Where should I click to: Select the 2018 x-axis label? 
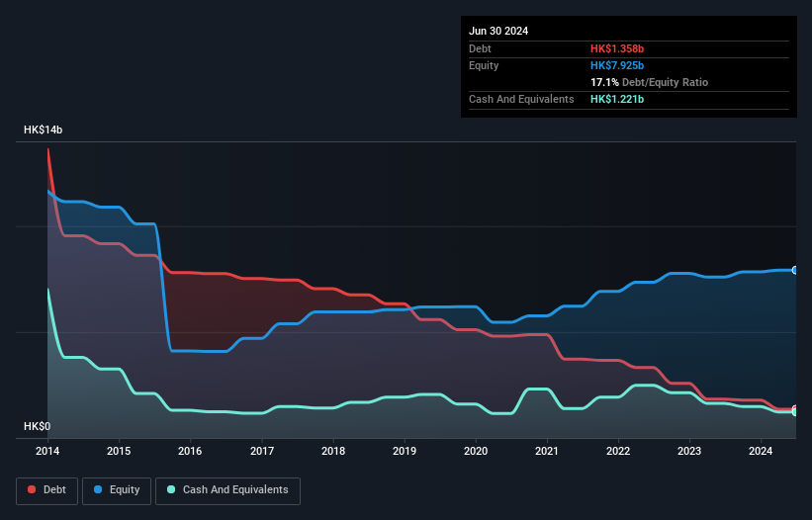[333, 451]
